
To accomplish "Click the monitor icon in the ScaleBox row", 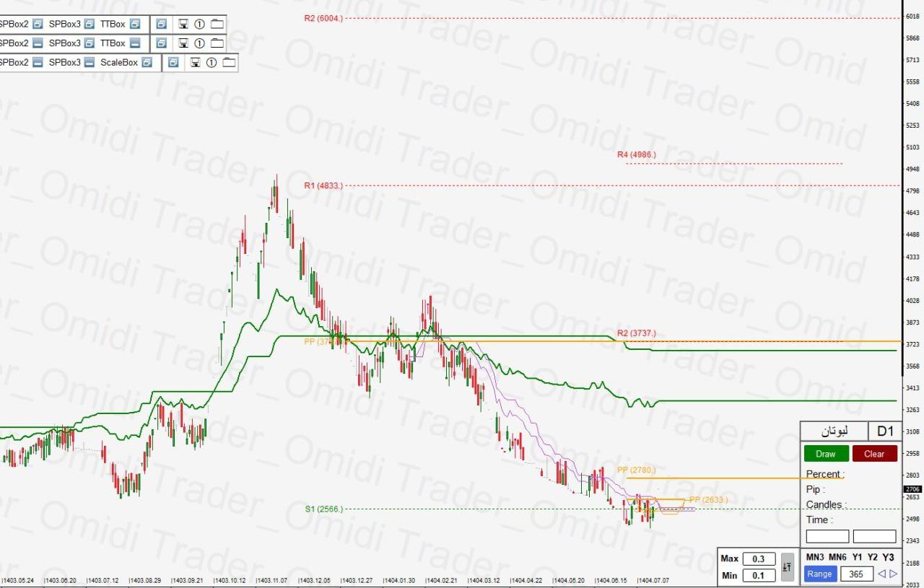I will point(195,63).
